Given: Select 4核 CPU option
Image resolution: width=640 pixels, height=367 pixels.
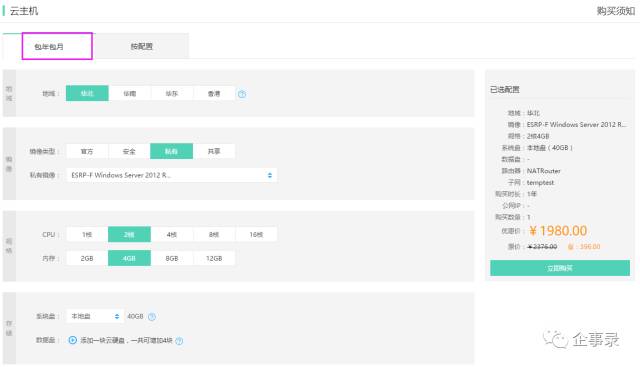Looking at the screenshot, I should coord(172,234).
